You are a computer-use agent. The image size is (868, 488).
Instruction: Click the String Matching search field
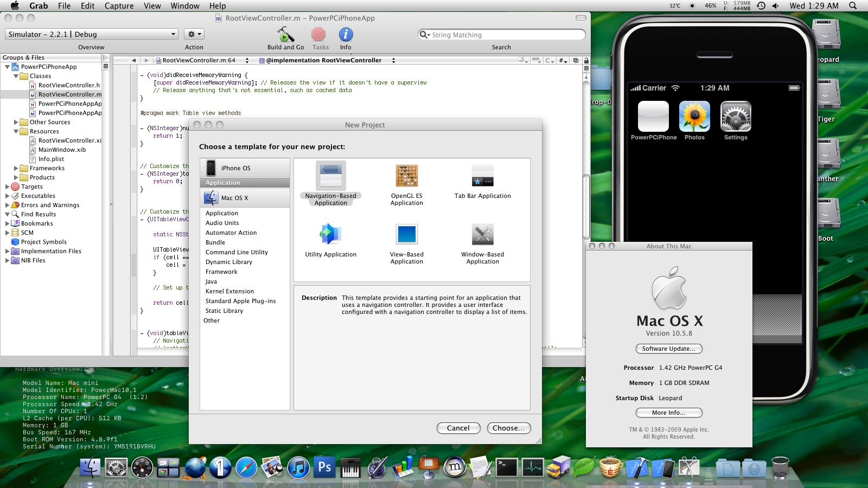(x=502, y=35)
